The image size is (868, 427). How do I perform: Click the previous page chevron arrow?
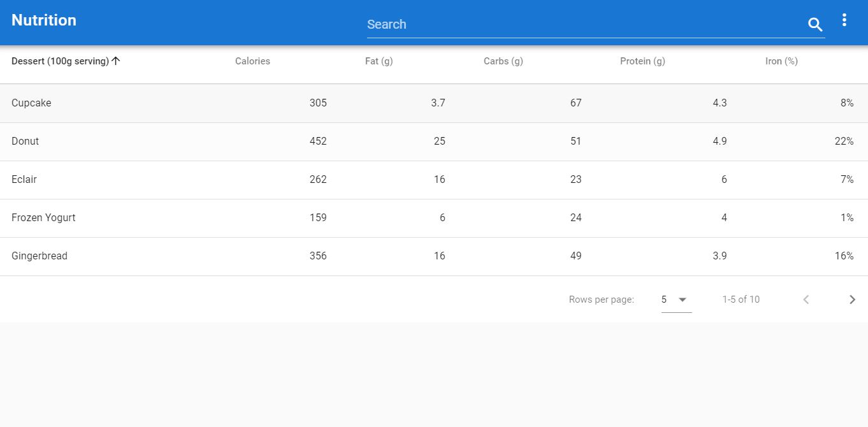(x=806, y=299)
